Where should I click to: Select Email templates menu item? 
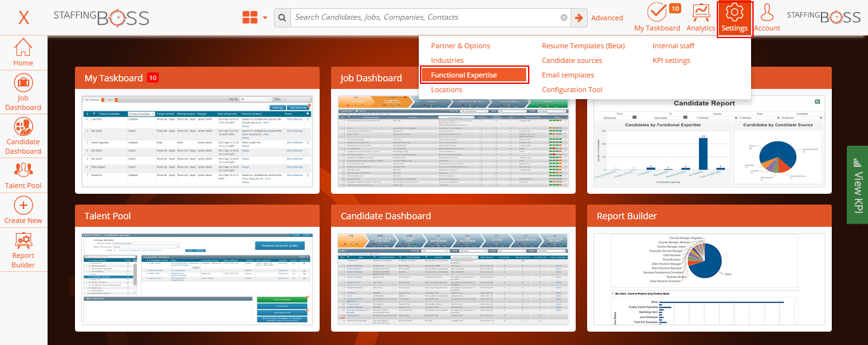(568, 75)
